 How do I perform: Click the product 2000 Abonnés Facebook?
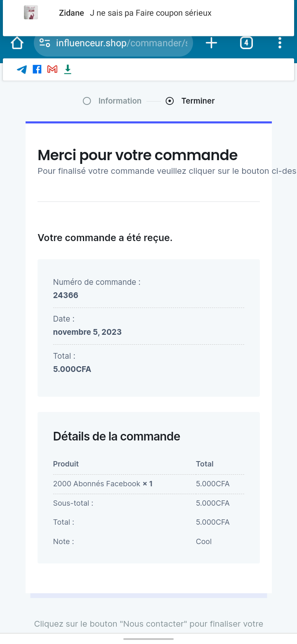pos(97,484)
